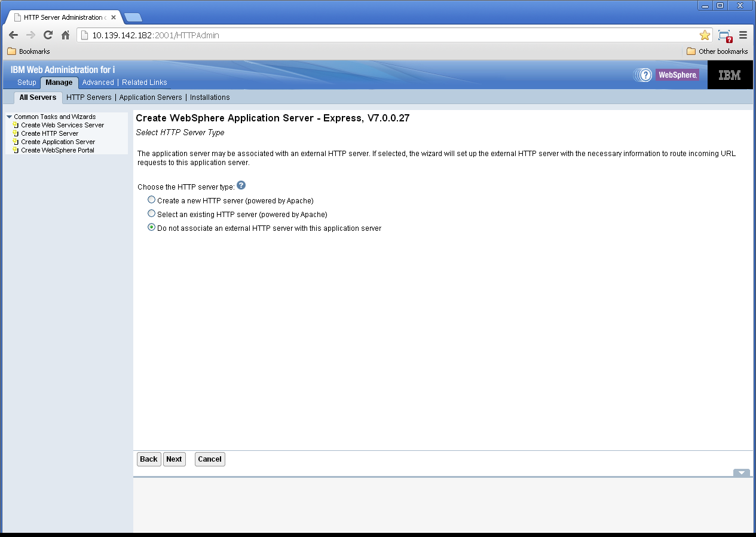Select the Installations subtab
Image resolution: width=756 pixels, height=537 pixels.
(x=210, y=97)
